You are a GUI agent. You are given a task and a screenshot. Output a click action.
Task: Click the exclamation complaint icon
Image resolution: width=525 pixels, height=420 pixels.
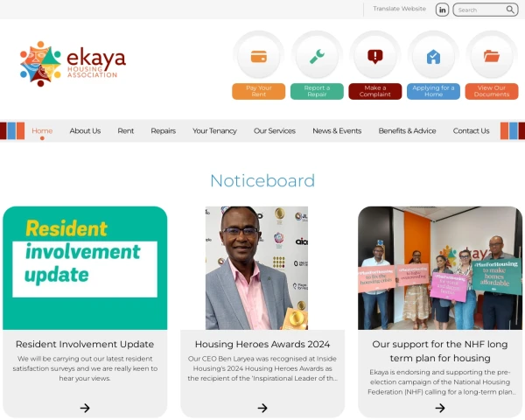pos(375,56)
